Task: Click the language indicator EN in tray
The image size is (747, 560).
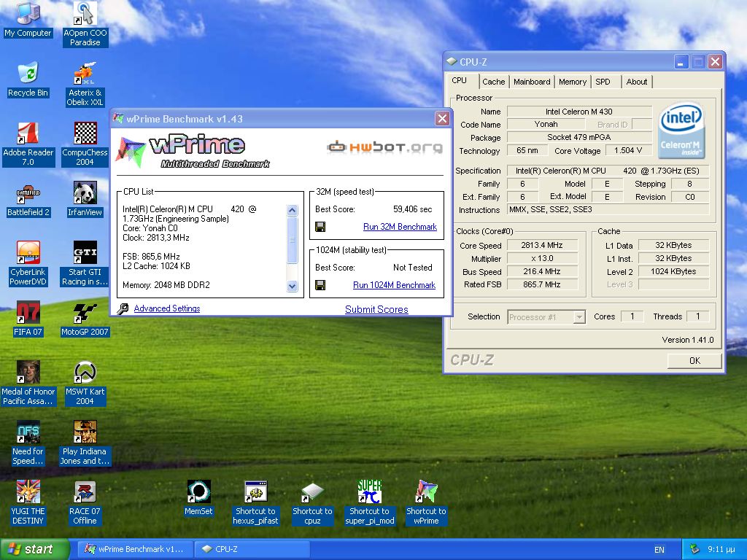Action: tap(659, 550)
